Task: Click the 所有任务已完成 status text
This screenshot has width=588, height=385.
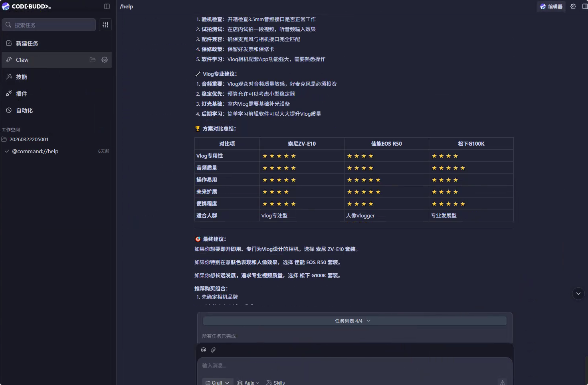Action: (219, 336)
